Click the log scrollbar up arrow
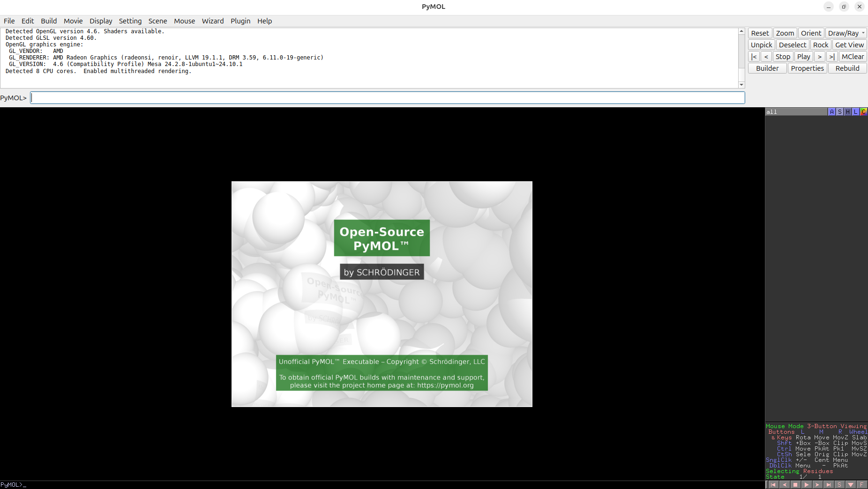Screen dimensions: 868x489 (x=741, y=31)
